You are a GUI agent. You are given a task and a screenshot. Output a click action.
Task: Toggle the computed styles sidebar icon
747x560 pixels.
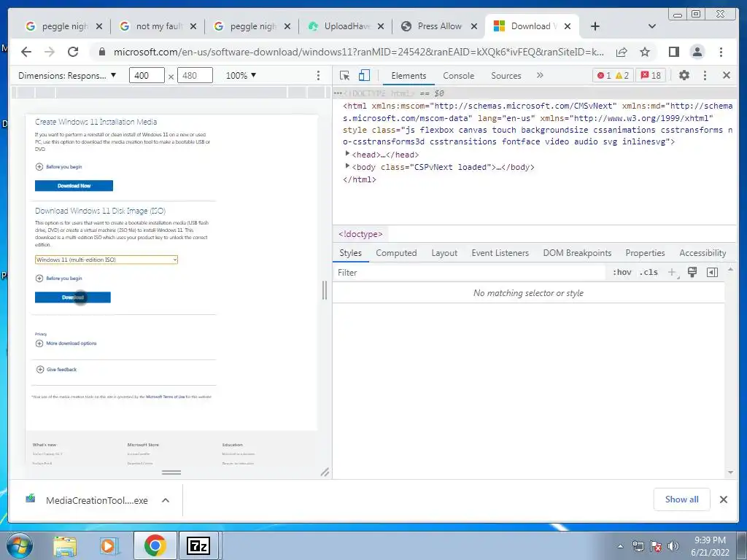click(712, 273)
